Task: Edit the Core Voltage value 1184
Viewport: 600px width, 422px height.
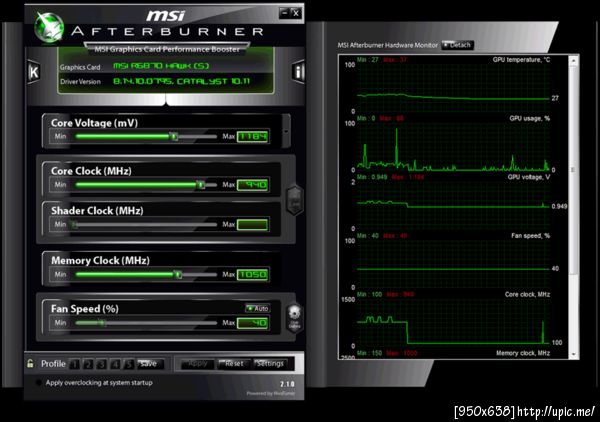Action: (253, 137)
